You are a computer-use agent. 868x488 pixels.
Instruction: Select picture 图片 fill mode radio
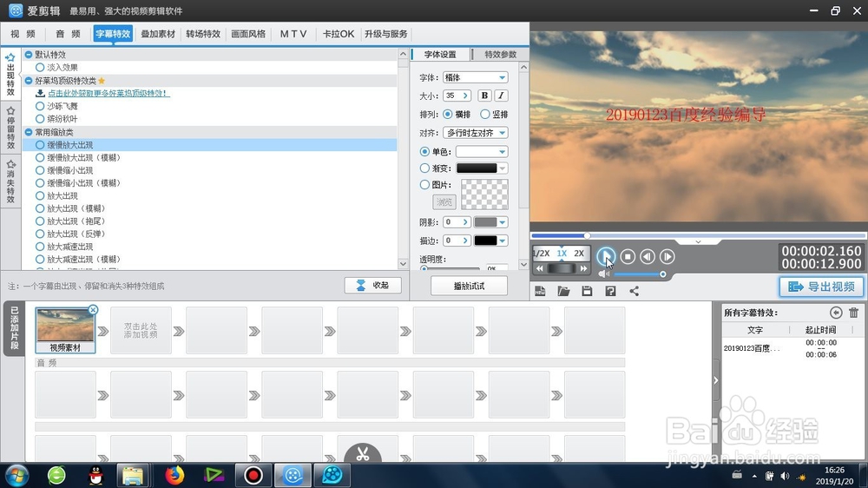click(424, 184)
